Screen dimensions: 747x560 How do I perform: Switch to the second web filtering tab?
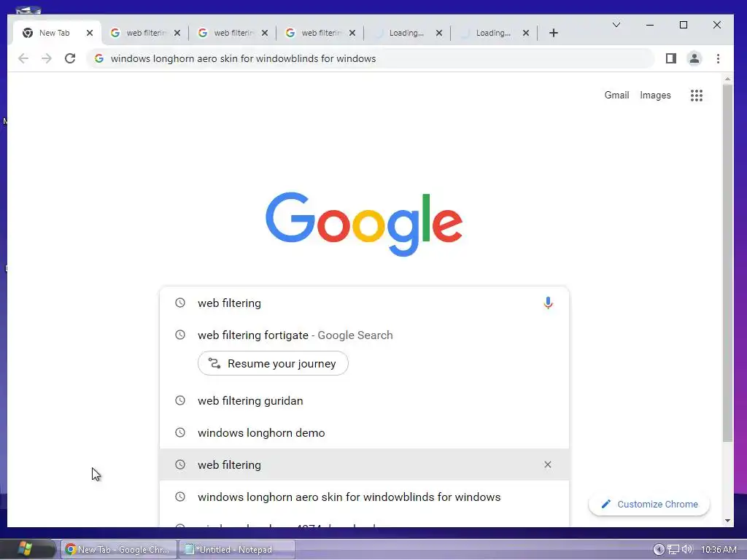233,33
